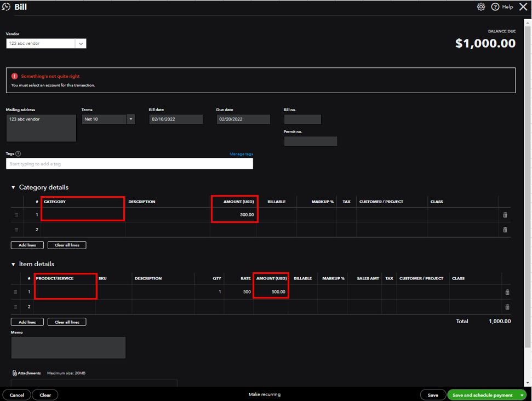Collapse the Item details section
The image size is (532, 401).
click(14, 264)
